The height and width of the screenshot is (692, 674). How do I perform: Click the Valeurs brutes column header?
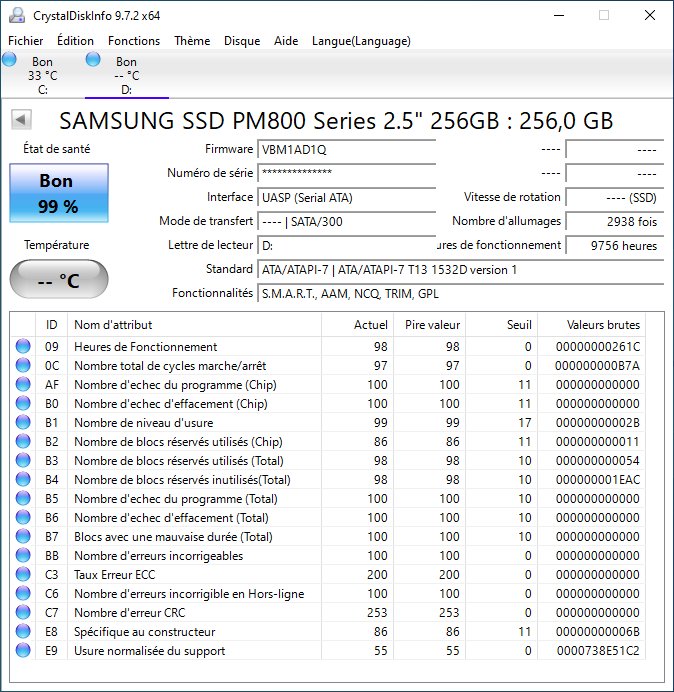pyautogui.click(x=591, y=325)
